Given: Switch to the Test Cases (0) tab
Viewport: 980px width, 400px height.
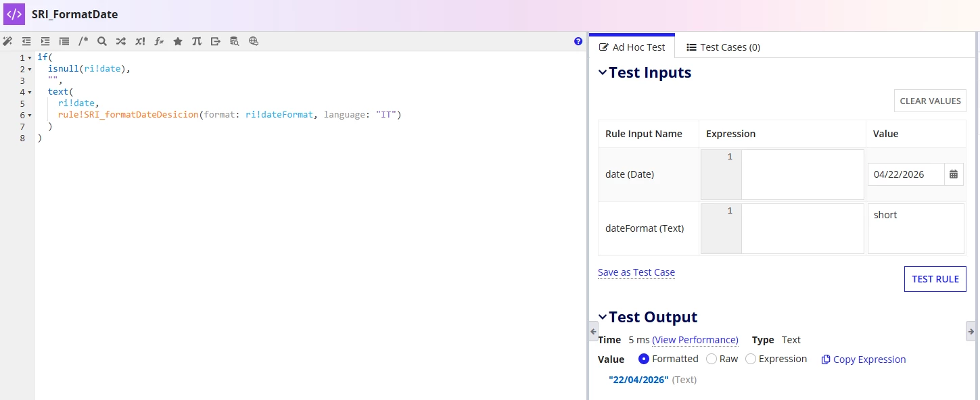Looking at the screenshot, I should click(723, 47).
